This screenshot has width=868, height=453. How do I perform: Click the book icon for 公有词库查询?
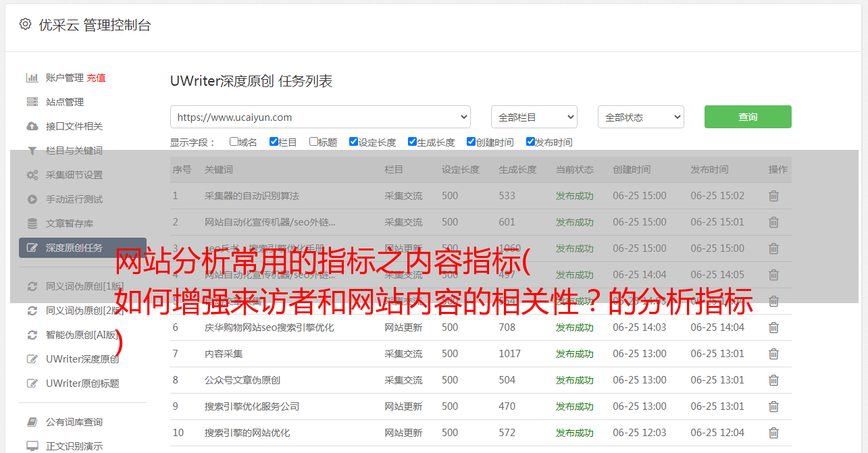click(x=32, y=422)
